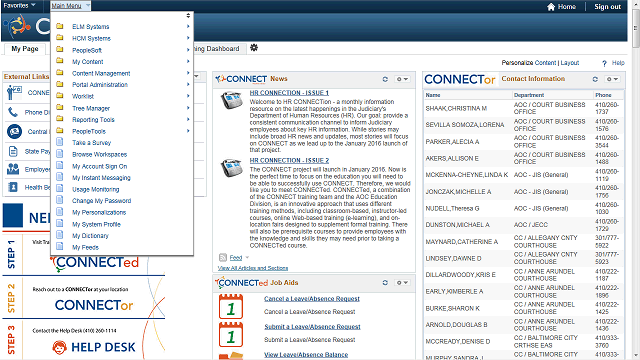Image resolution: width=640 pixels, height=360 pixels.
Task: Expand the PeopleTools submenu arrow
Action: [x=188, y=131]
